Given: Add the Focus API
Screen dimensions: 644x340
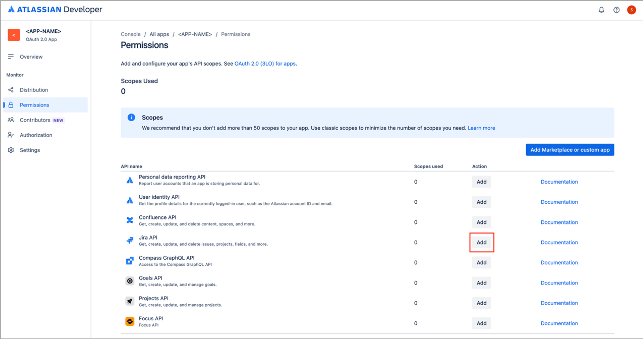Looking at the screenshot, I should tap(481, 323).
